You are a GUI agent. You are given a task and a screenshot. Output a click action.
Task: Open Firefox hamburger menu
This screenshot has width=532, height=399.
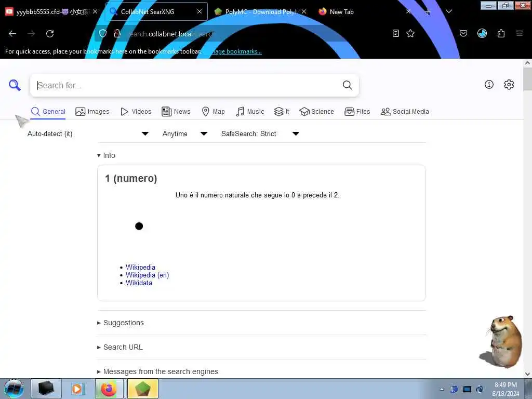click(520, 33)
